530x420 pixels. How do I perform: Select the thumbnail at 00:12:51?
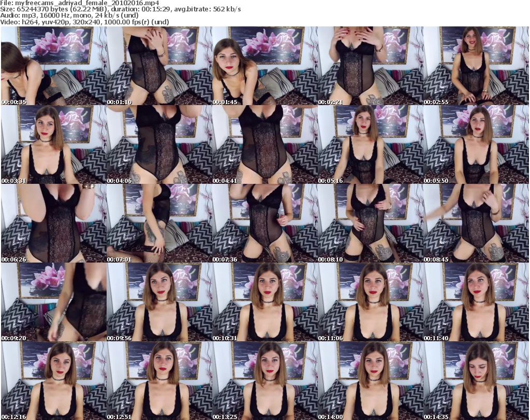tap(159, 381)
